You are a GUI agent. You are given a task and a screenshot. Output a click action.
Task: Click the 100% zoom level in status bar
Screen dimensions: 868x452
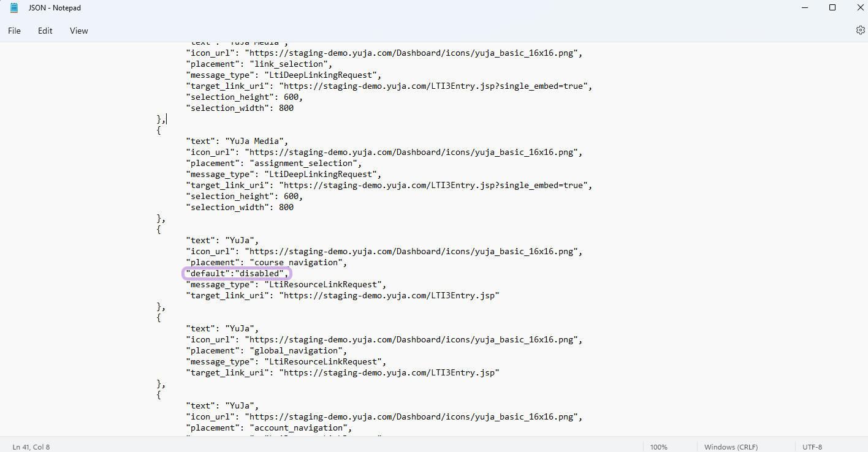pyautogui.click(x=659, y=447)
